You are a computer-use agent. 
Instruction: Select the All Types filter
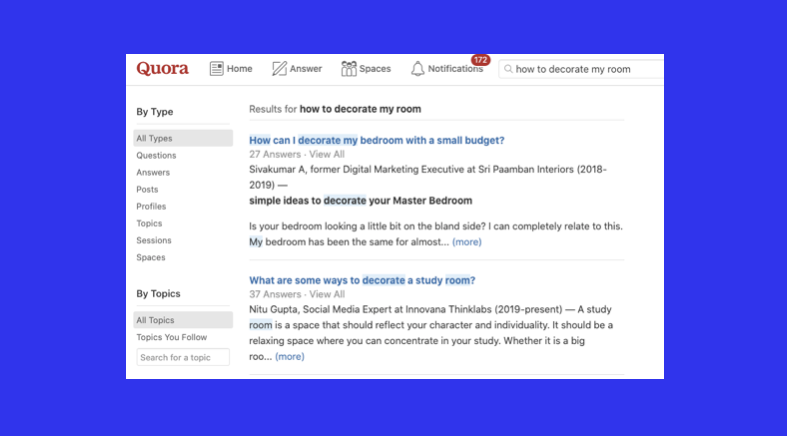[x=183, y=138]
